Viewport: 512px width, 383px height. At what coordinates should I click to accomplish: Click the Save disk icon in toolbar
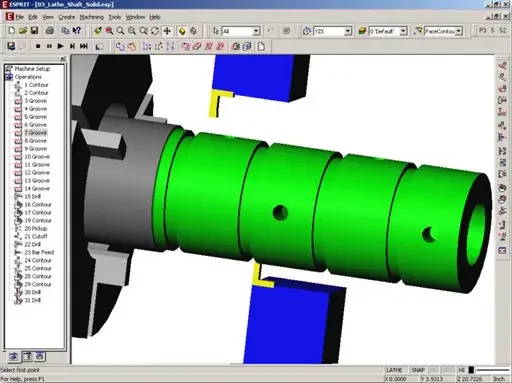34,31
